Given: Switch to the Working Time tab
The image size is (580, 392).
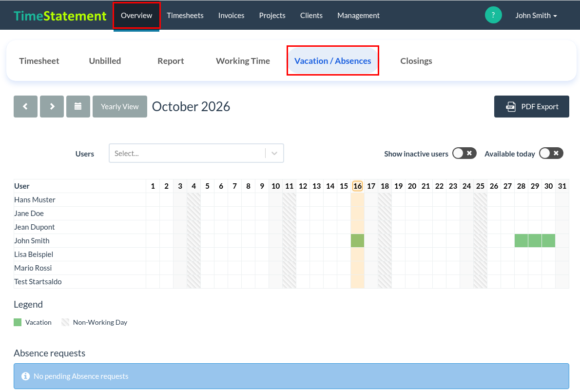Looking at the screenshot, I should [243, 61].
